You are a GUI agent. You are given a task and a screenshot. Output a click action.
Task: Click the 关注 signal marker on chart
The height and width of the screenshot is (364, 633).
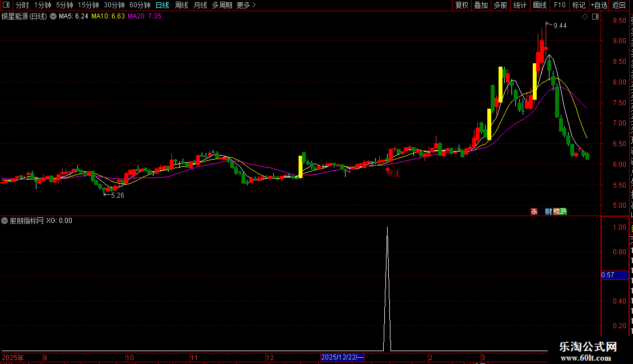click(x=393, y=173)
